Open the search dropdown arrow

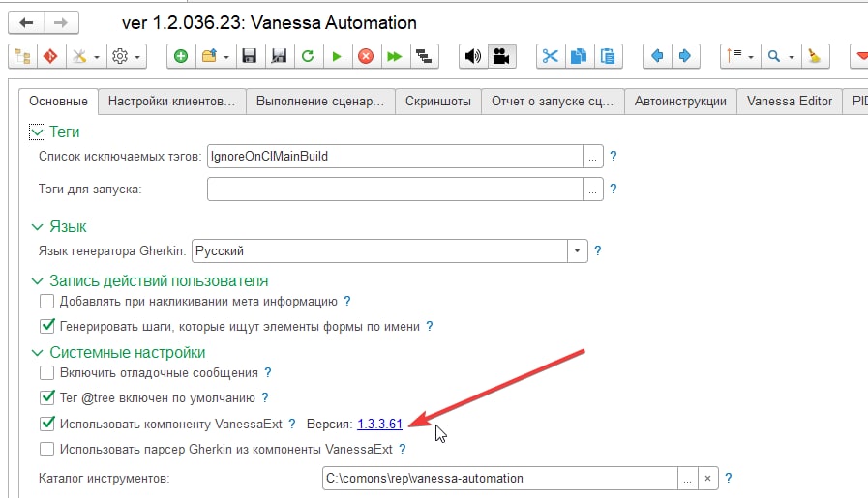(792, 57)
